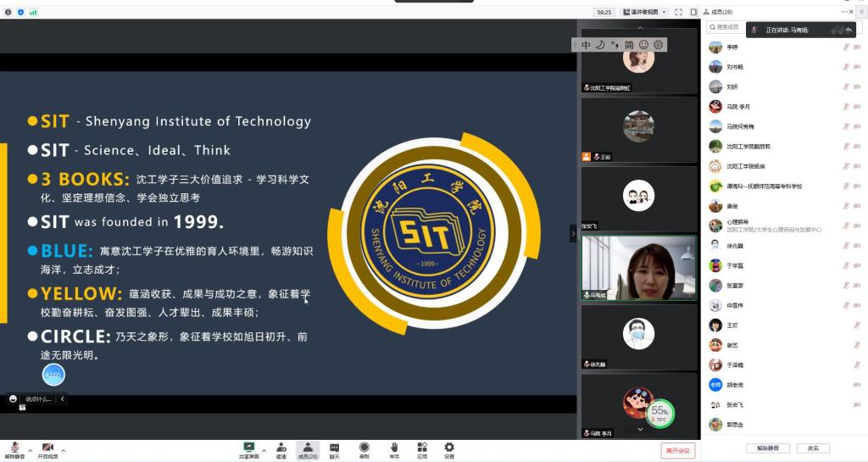The height and width of the screenshot is (462, 868).
Task: Collapse the reaction bar chevron
Action: point(62,398)
